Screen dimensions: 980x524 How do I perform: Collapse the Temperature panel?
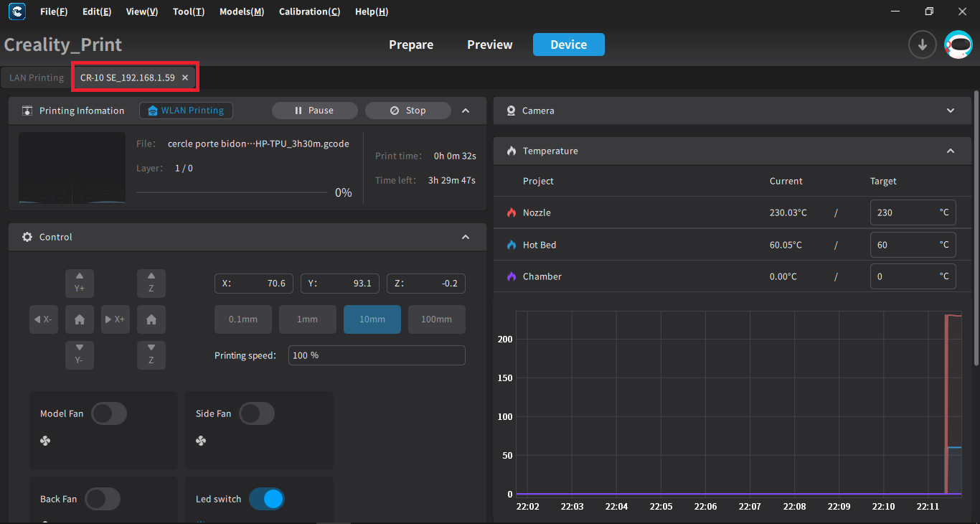pyautogui.click(x=951, y=151)
